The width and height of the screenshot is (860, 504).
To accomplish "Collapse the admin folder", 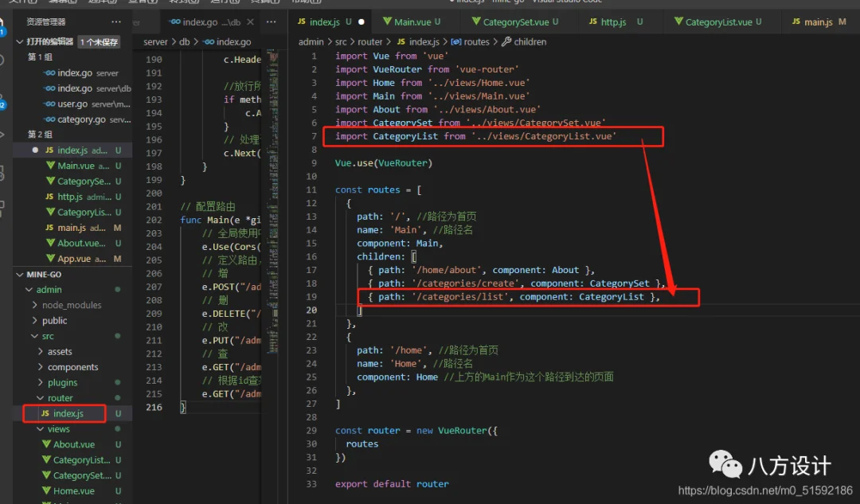I will (29, 290).
